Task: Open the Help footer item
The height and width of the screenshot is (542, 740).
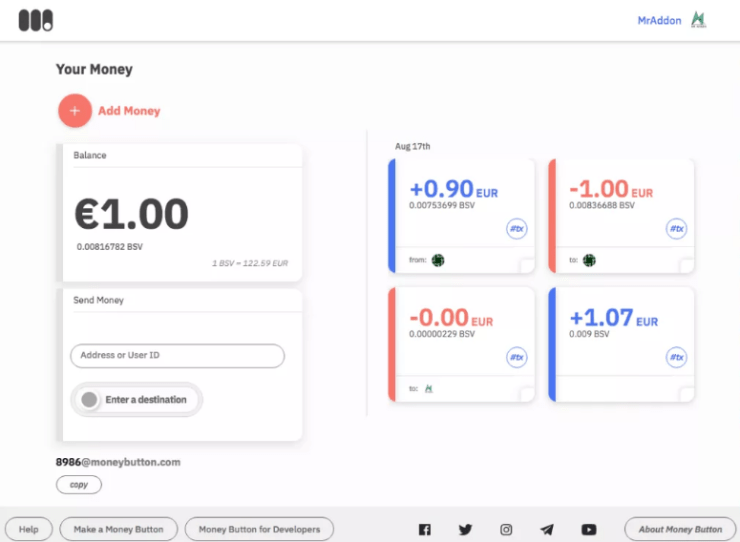Action: [x=29, y=529]
